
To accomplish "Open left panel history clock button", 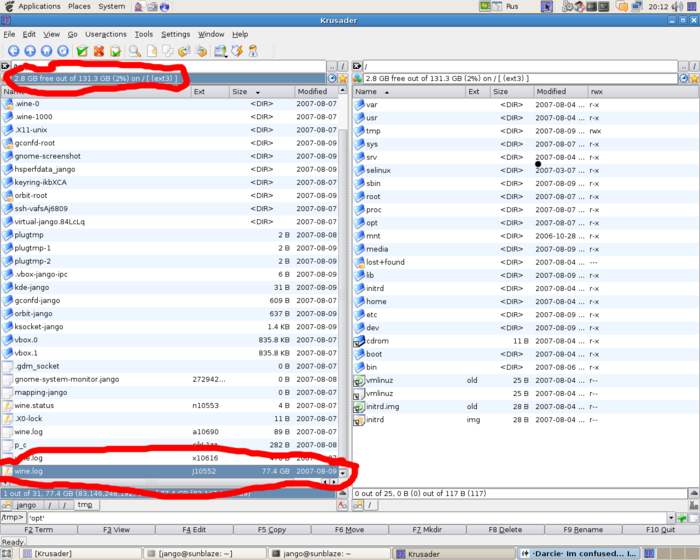I will tap(332, 79).
